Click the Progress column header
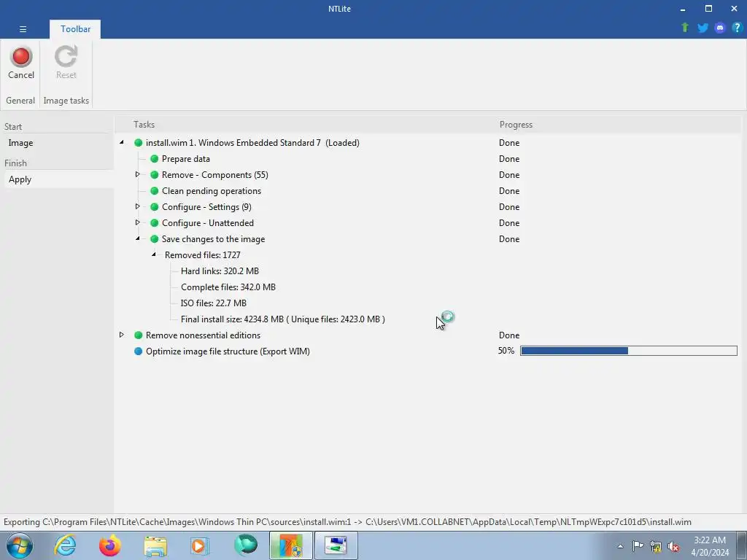Viewport: 747px width, 560px height. coord(516,125)
